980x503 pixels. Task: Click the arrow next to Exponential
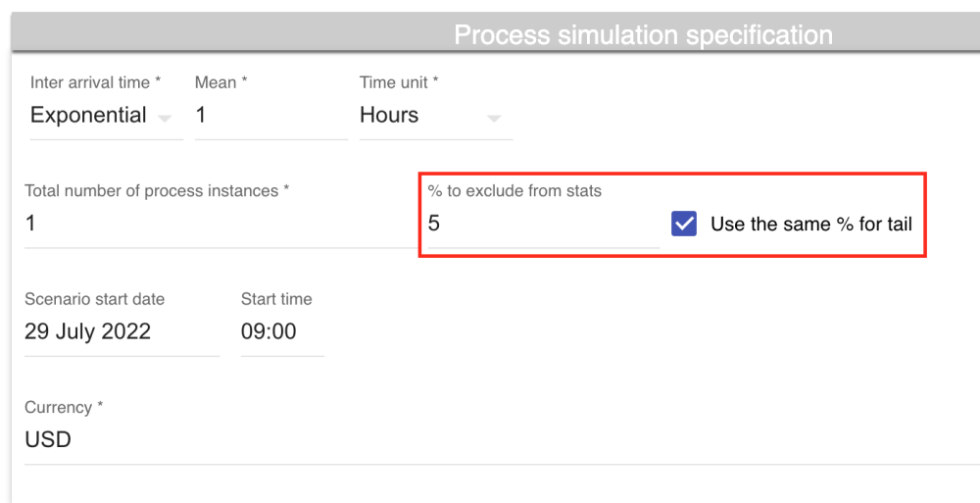(165, 119)
